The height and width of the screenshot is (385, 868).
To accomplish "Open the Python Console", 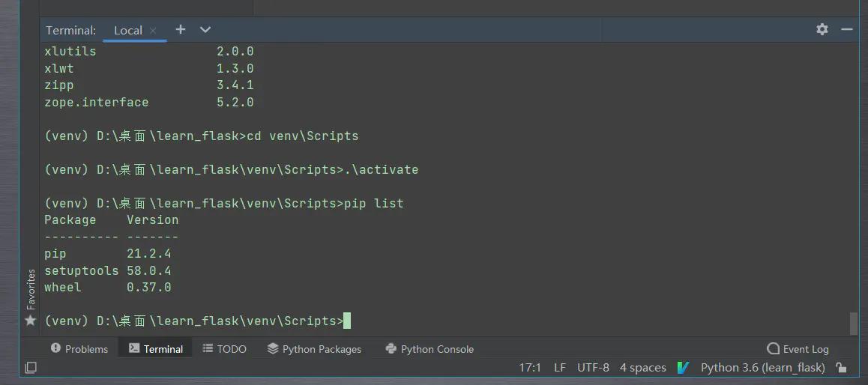I will (x=430, y=349).
